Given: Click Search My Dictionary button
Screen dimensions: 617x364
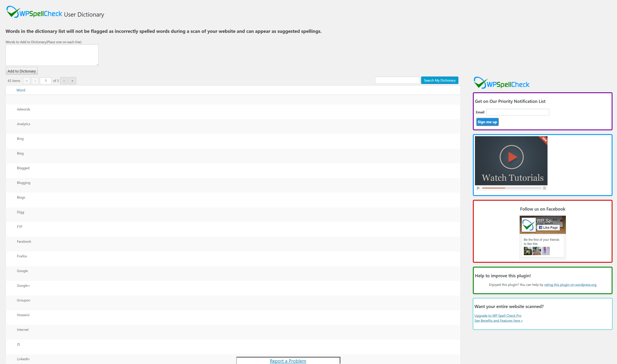Looking at the screenshot, I should (x=440, y=80).
